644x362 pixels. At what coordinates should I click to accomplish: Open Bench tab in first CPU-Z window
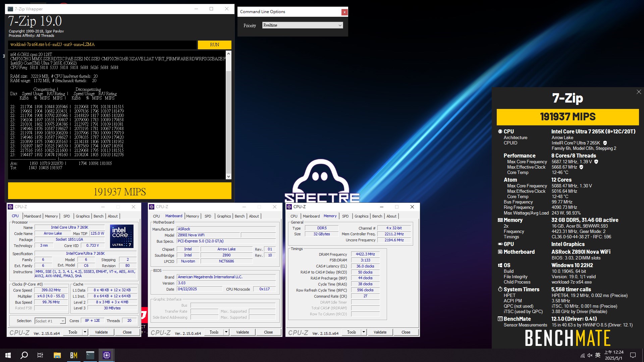click(98, 217)
